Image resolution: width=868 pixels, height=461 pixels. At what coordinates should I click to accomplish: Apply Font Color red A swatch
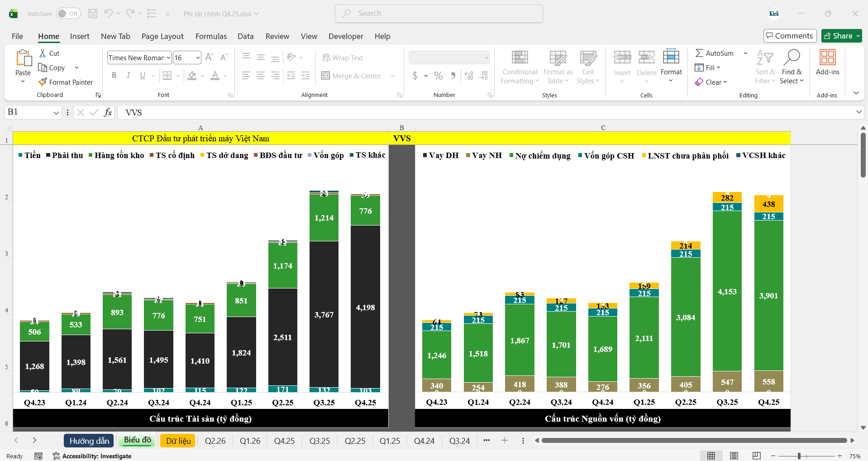click(215, 76)
